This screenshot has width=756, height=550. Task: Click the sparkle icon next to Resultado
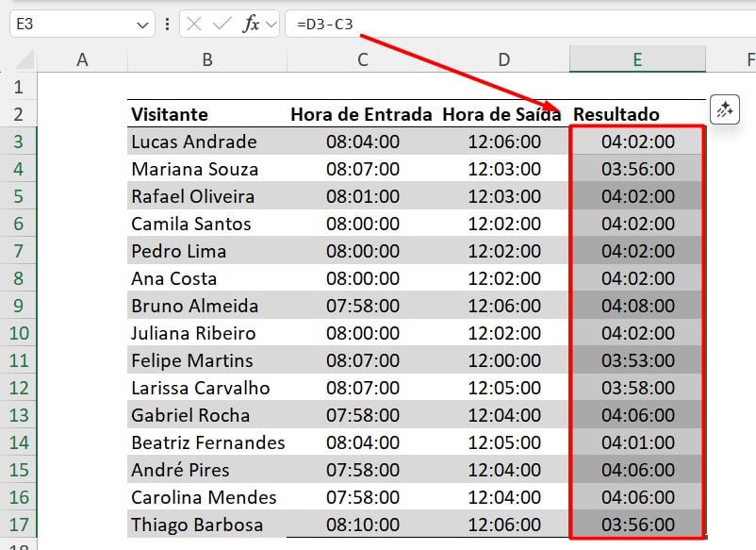[x=724, y=110]
